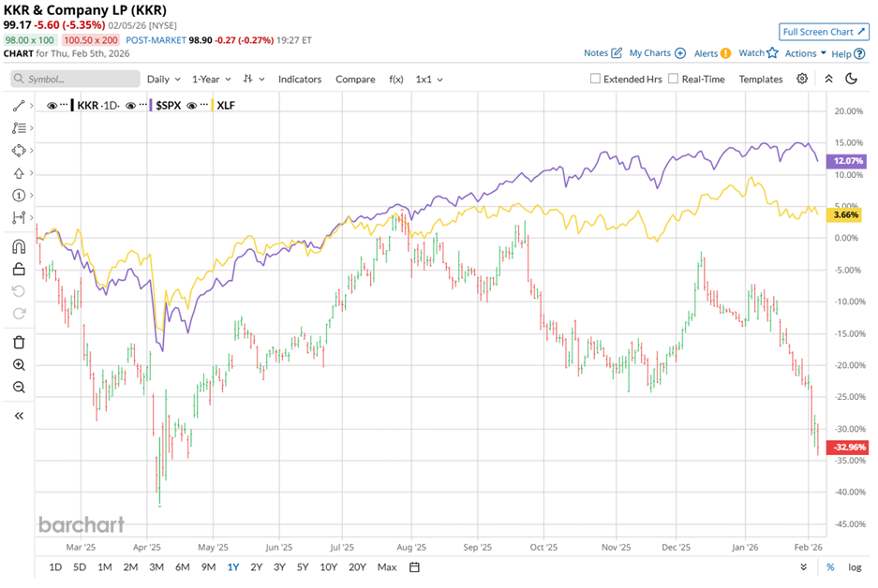Open the chart settings gear
This screenshot has height=588, width=878.
click(803, 79)
